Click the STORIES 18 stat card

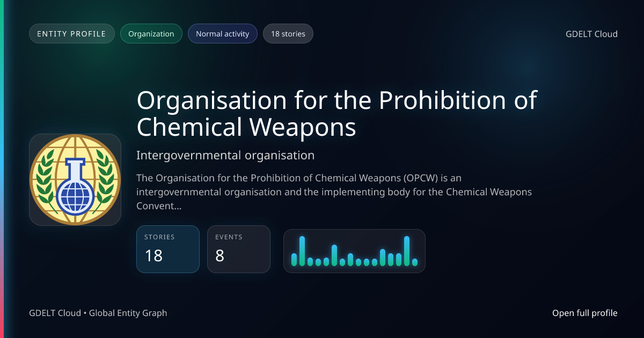pyautogui.click(x=168, y=249)
